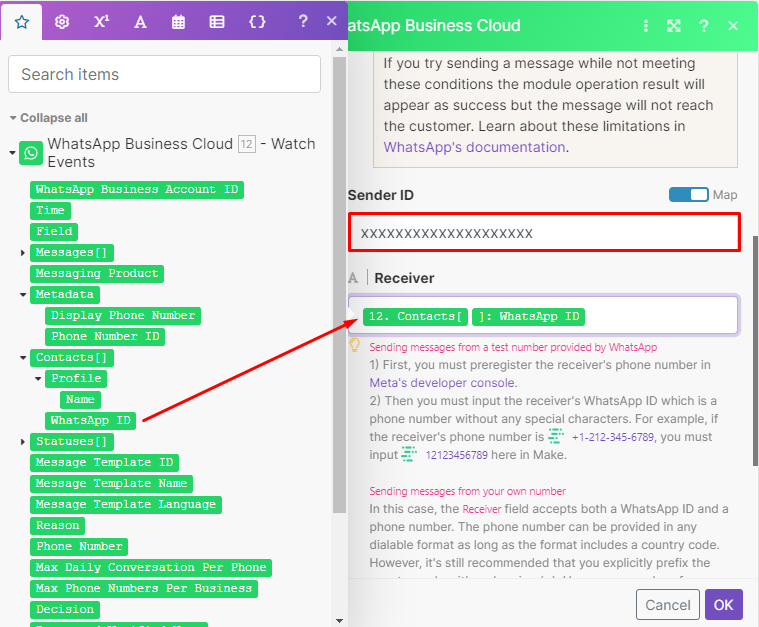Open the array functions tab
Image resolution: width=759 pixels, height=627 pixels.
tap(217, 22)
